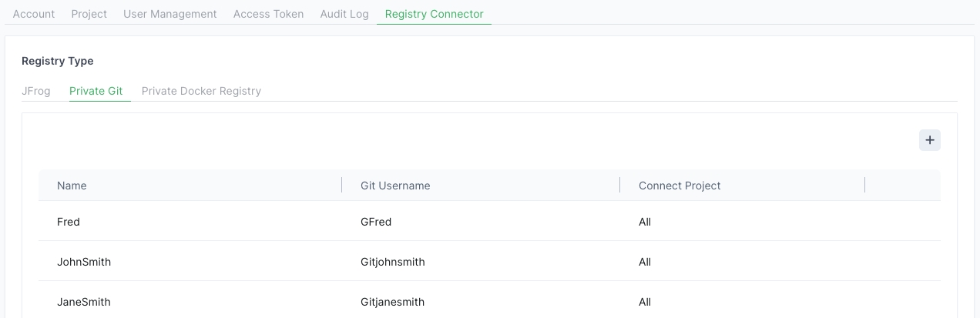Switch to the Project tab

pos(89,14)
